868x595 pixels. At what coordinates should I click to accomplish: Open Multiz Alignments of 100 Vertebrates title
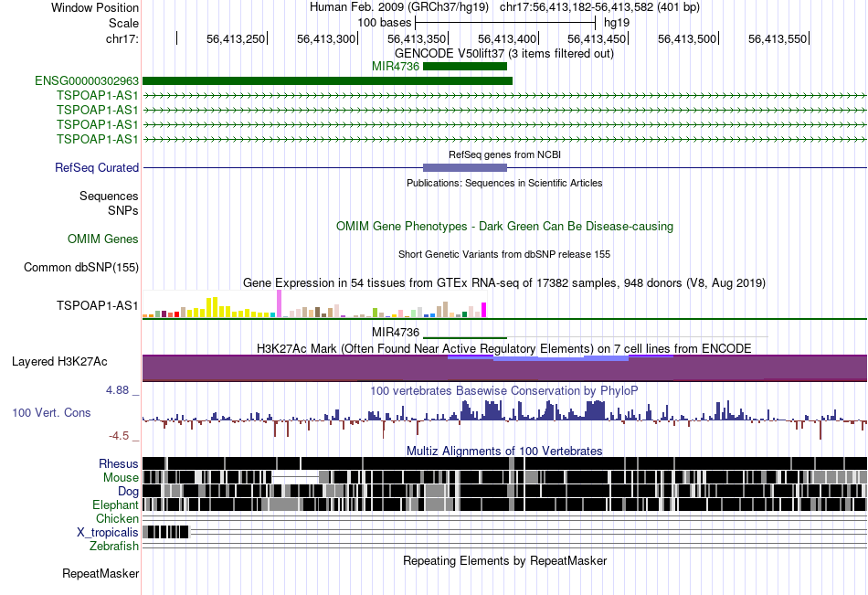pos(504,451)
